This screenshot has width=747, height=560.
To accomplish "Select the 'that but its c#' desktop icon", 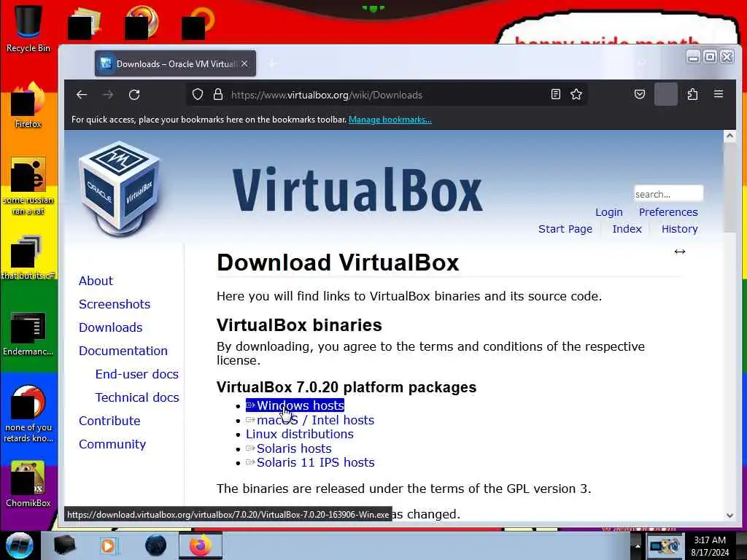I will 28,257.
